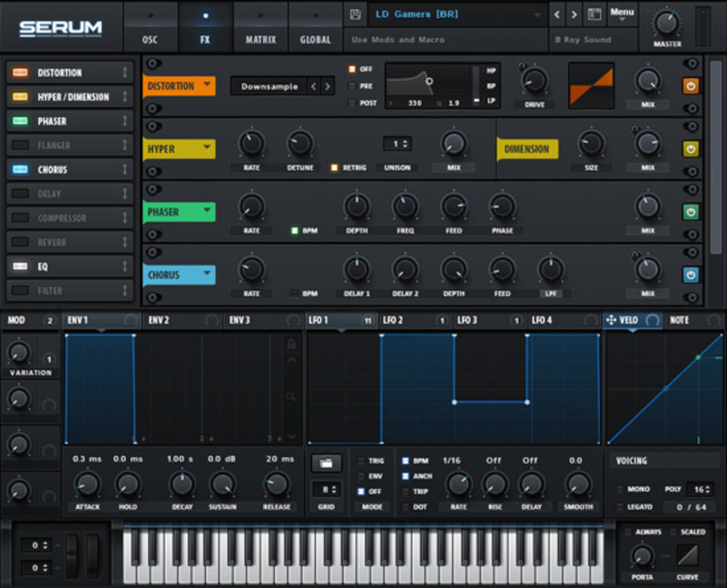Select distortion filter OFF checkbox
727x588 pixels.
pyautogui.click(x=352, y=69)
